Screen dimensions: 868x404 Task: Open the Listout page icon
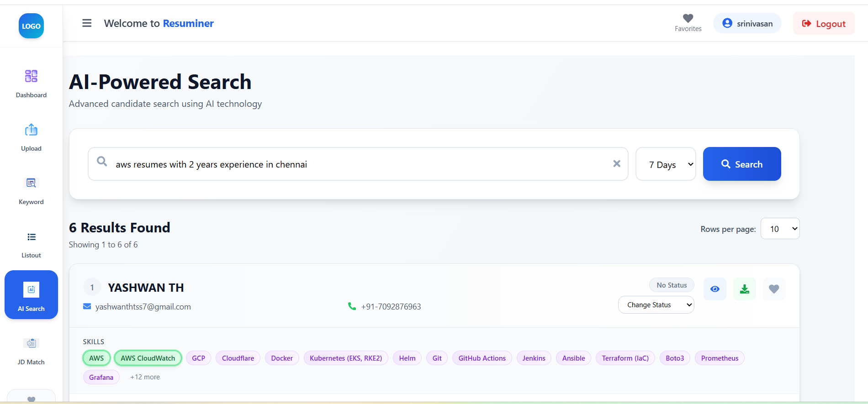31,236
